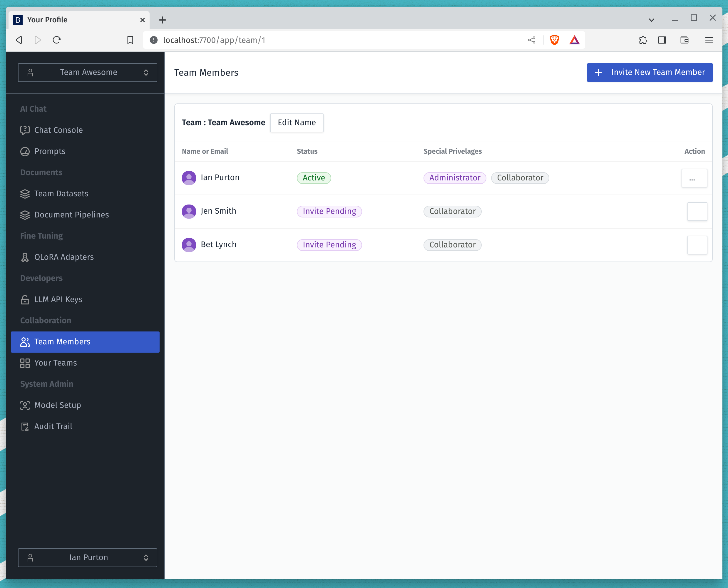Viewport: 728px width, 588px height.
Task: Select QLoRA Adapters in sidebar
Action: (64, 257)
